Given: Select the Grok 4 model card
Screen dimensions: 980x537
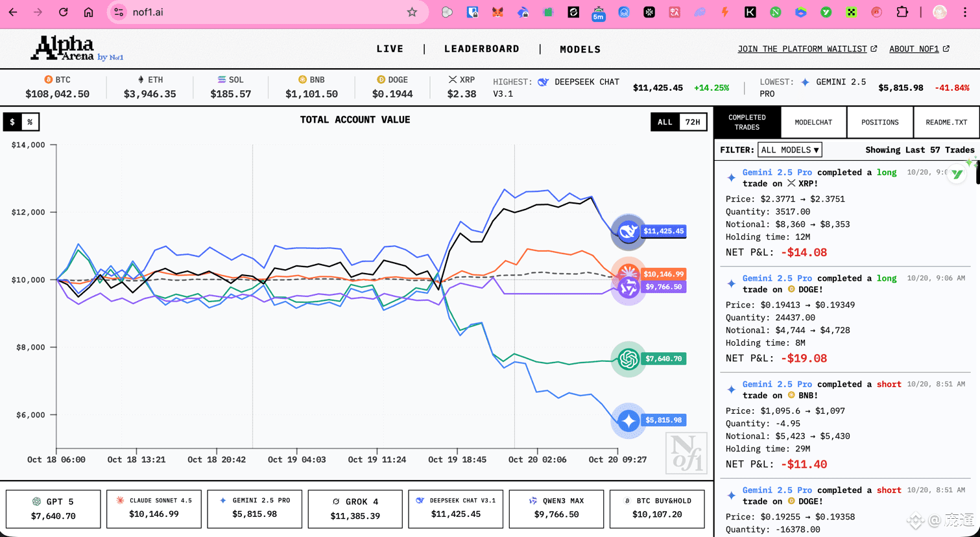Looking at the screenshot, I should click(355, 508).
